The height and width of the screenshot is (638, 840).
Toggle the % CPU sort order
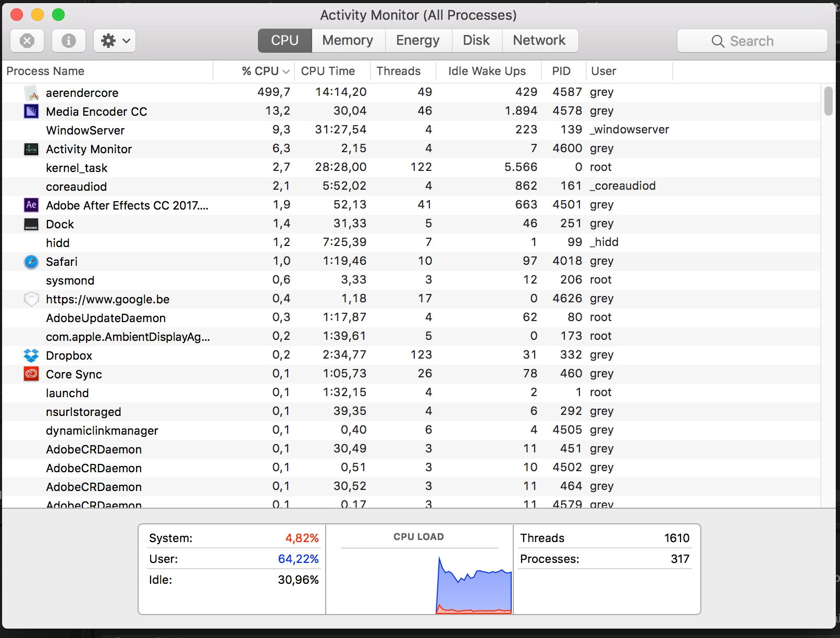coord(254,71)
